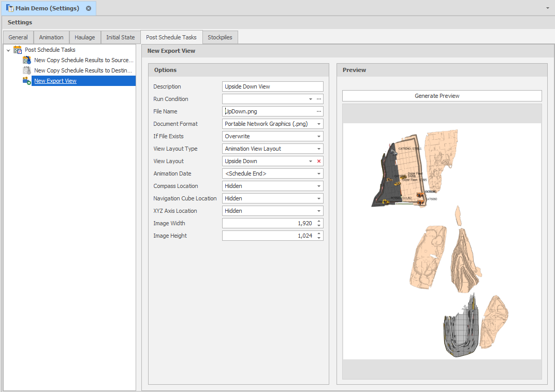This screenshot has height=392, width=555.
Task: Switch to the Haulage tab
Action: point(85,37)
